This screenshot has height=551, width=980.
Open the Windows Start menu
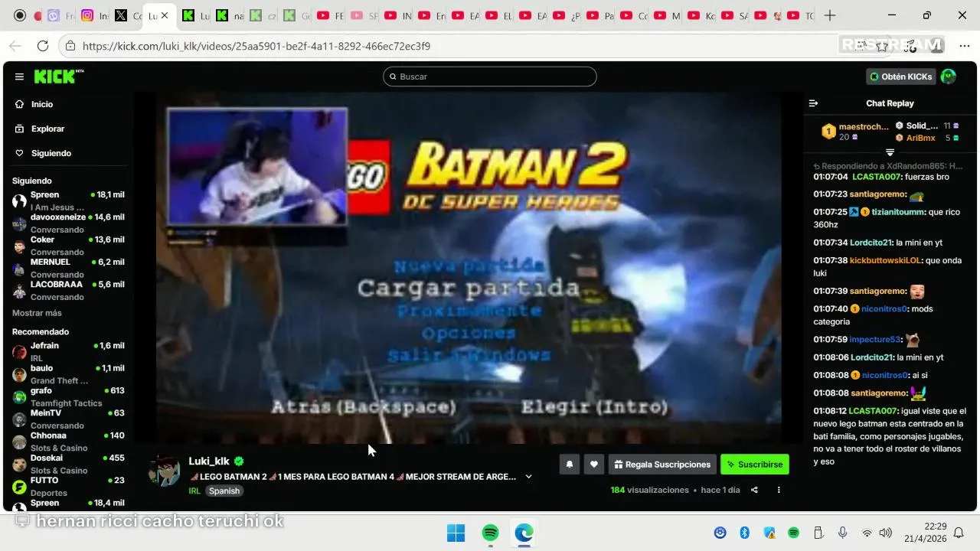tap(456, 533)
